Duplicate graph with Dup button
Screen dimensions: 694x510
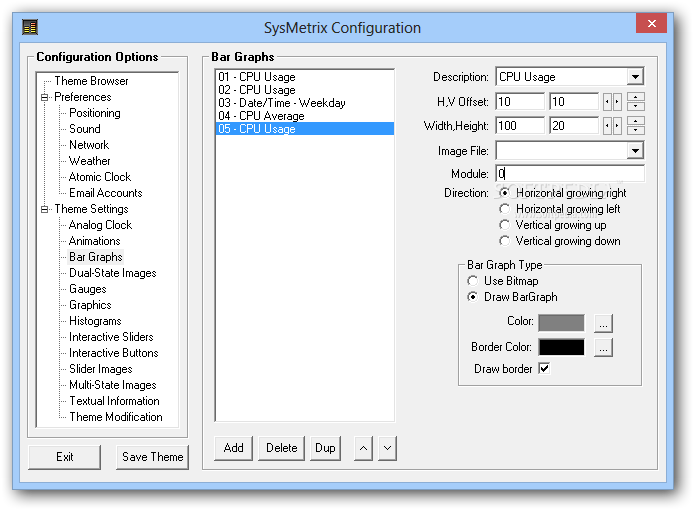pyautogui.click(x=325, y=448)
